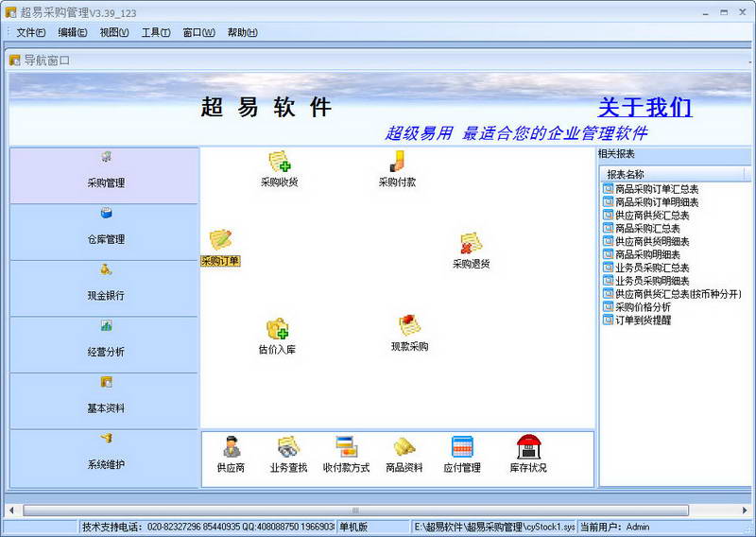Open the 文件(F) menu

pyautogui.click(x=31, y=32)
